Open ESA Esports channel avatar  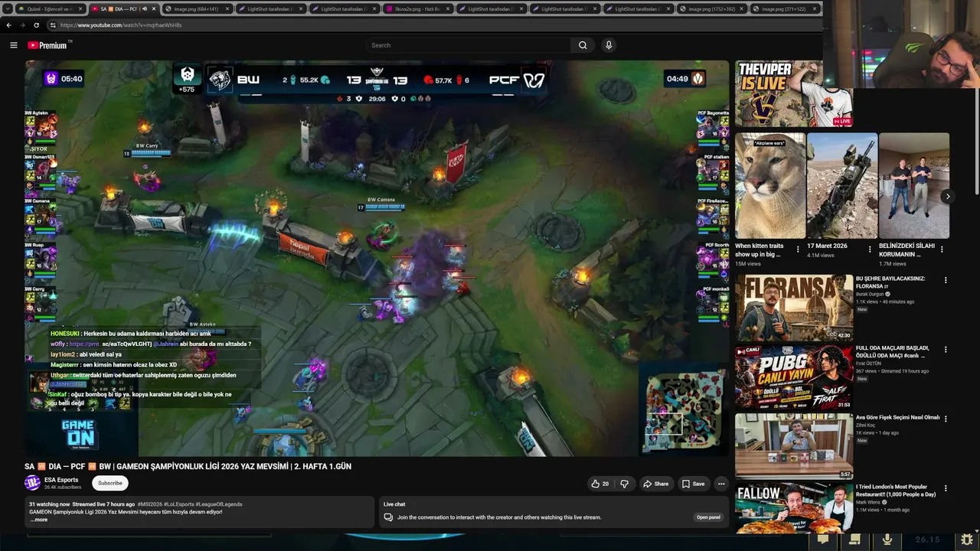click(x=32, y=483)
